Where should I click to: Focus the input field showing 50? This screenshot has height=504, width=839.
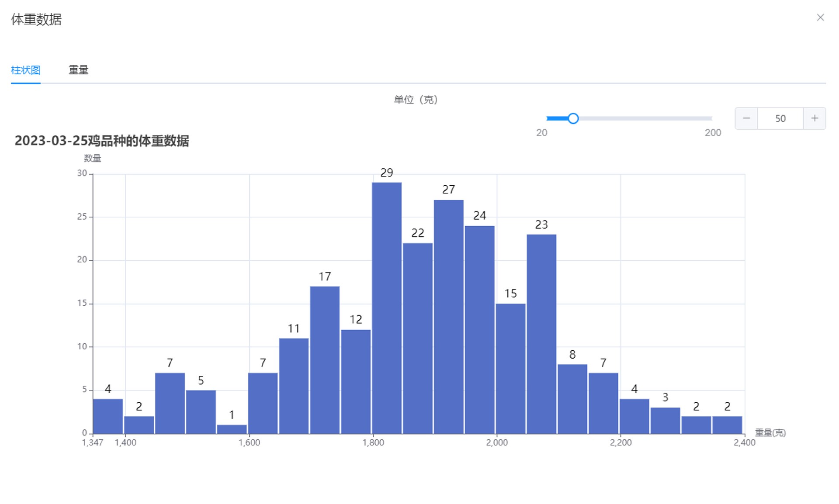[x=780, y=118]
